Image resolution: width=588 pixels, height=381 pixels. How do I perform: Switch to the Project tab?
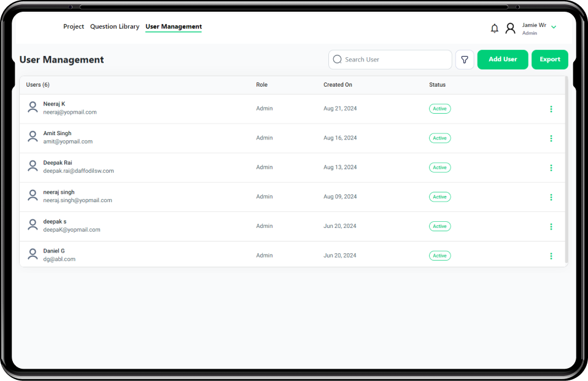tap(74, 26)
